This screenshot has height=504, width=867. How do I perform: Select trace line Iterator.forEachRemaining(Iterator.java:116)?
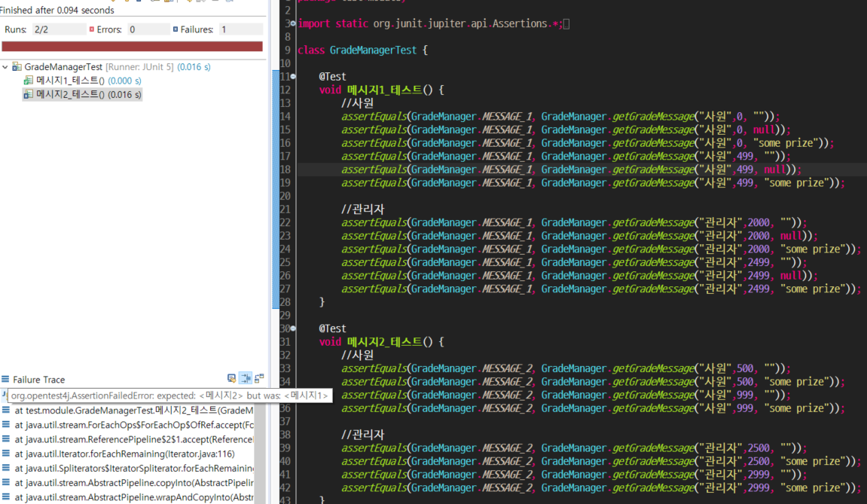(124, 454)
